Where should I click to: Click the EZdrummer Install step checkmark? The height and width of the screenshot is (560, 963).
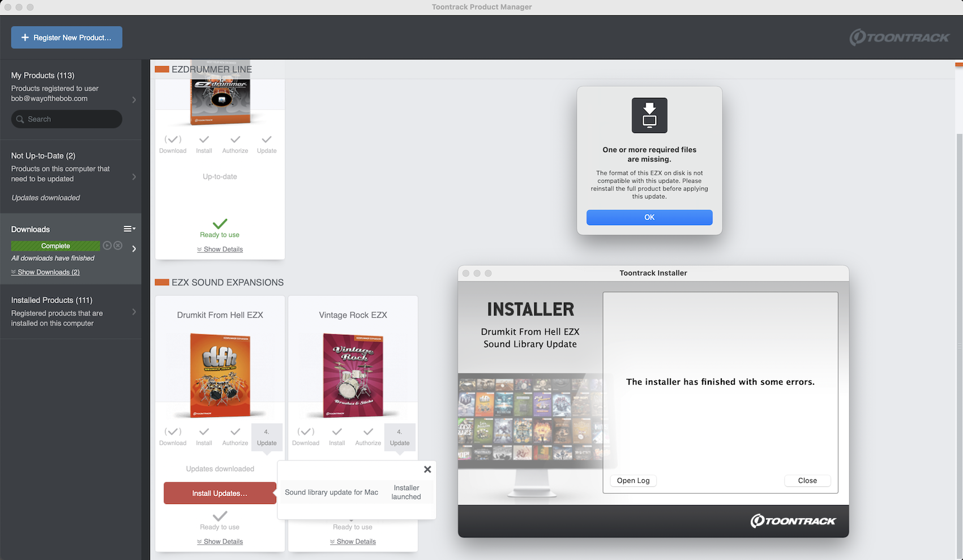click(204, 140)
